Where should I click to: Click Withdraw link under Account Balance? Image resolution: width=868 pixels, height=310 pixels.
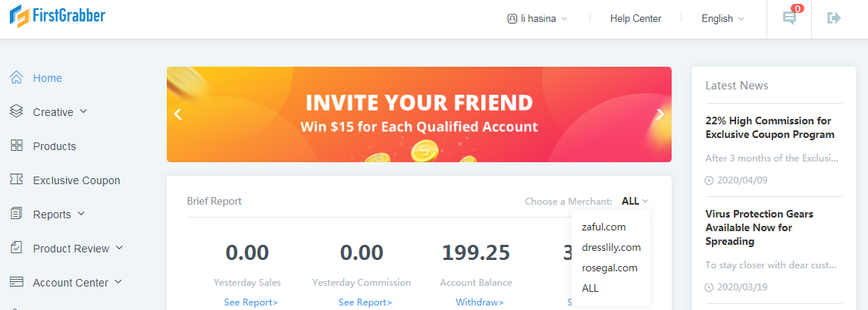[x=479, y=302]
